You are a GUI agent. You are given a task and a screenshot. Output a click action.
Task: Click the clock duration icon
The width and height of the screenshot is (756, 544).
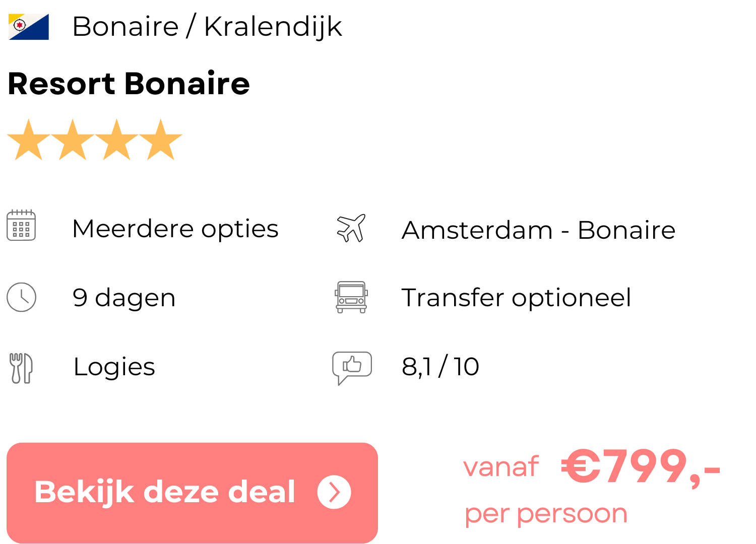click(x=21, y=297)
